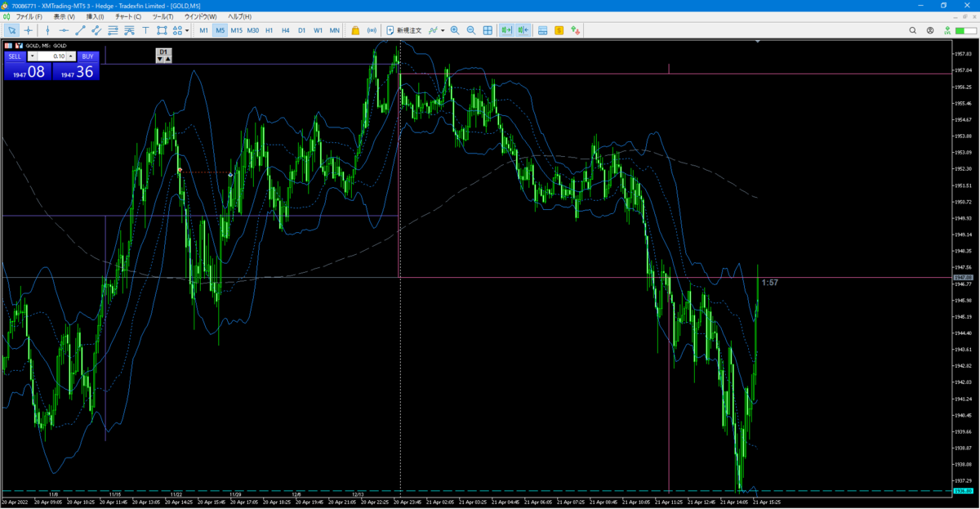Click the 0.10 lot volume field
The image size is (980, 509).
[x=51, y=56]
